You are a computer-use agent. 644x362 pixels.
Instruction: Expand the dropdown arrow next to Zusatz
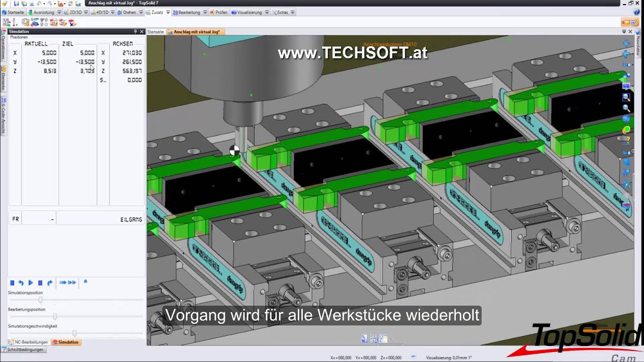[x=168, y=12]
